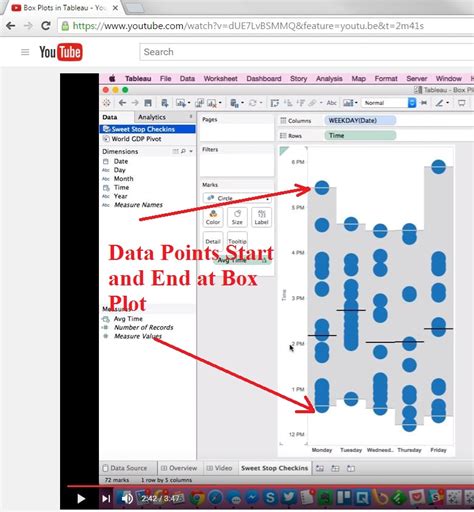Screen dimensions: 474x512
Task: Switch to the Overview sheet tab
Action: (x=179, y=468)
